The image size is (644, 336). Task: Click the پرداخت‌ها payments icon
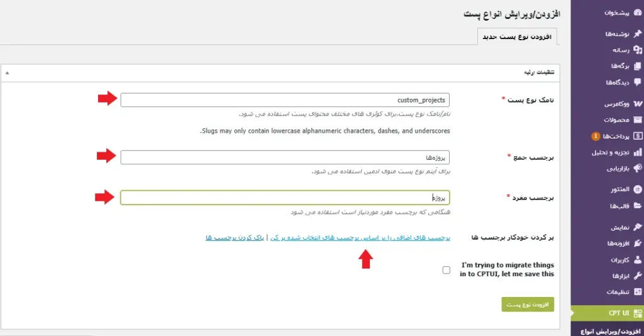(x=638, y=136)
